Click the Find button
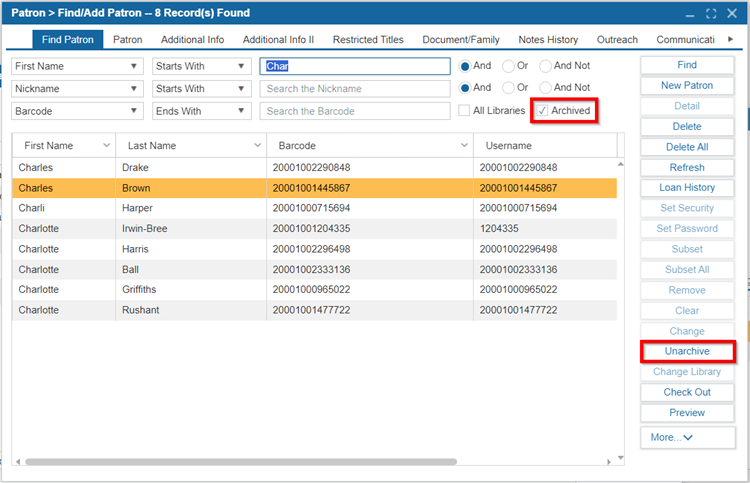 pyautogui.click(x=687, y=65)
